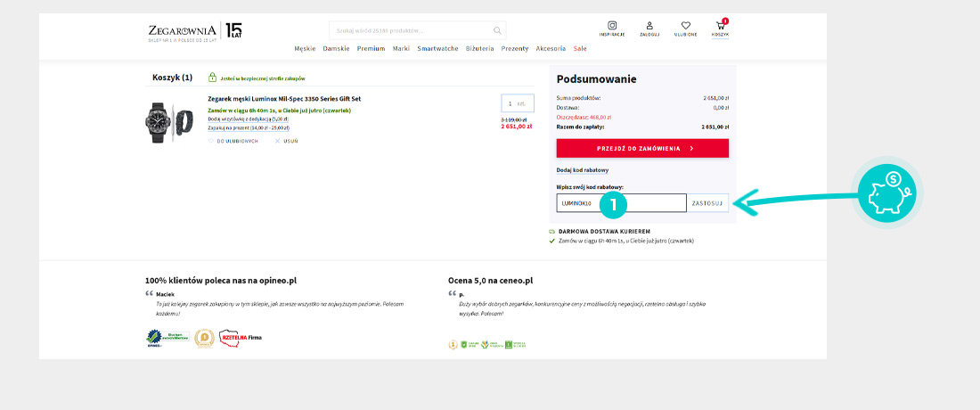Open the Luminox Mil-Spec 3350 product title
Viewport: 980px width, 410px height.
(284, 99)
